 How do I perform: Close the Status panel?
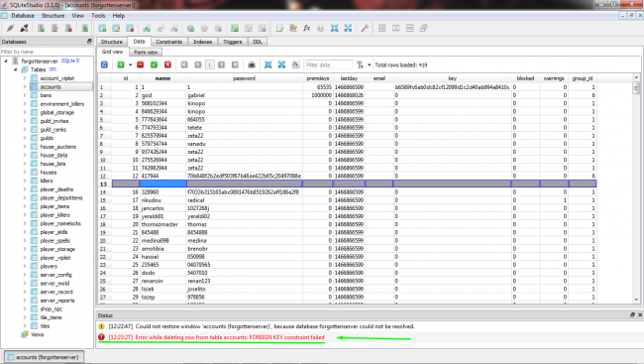[640, 314]
